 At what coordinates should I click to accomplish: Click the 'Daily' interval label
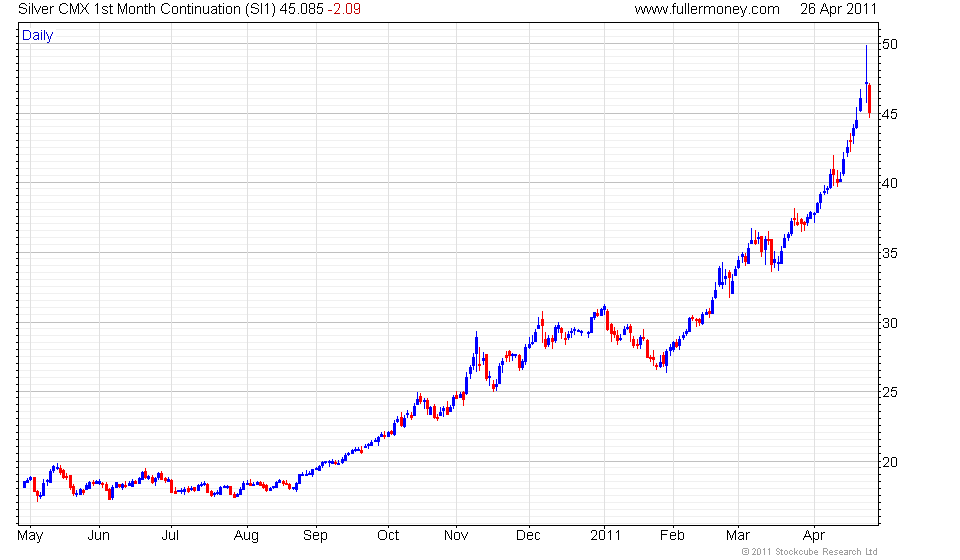click(x=37, y=35)
